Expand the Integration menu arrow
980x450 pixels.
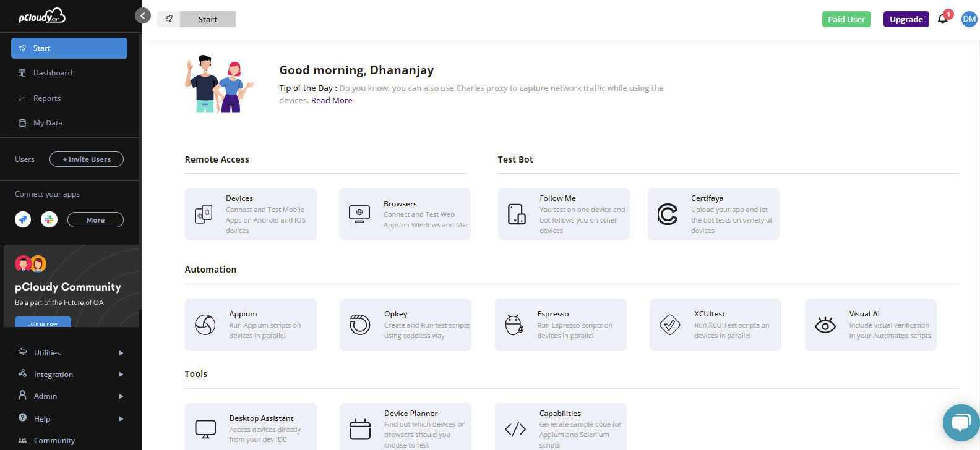121,375
